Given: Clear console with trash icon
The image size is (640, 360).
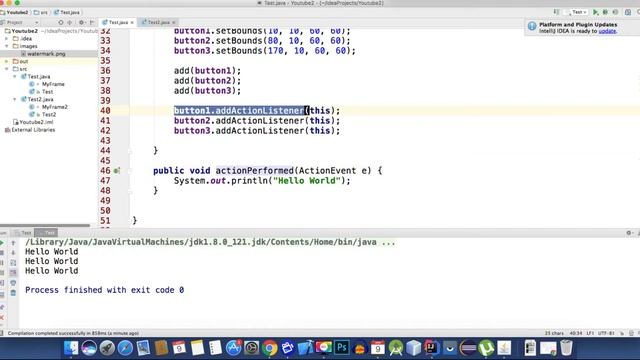Looking at the screenshot, I should (x=13, y=293).
